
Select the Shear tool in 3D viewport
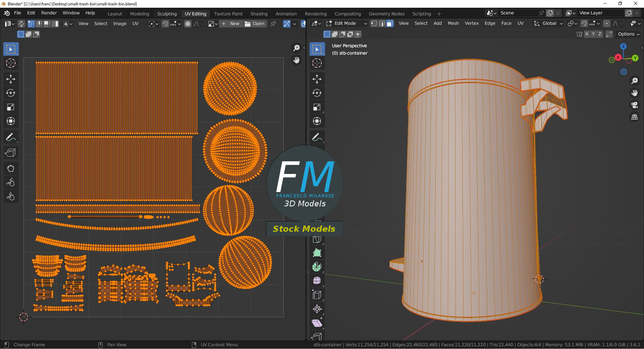click(x=317, y=323)
